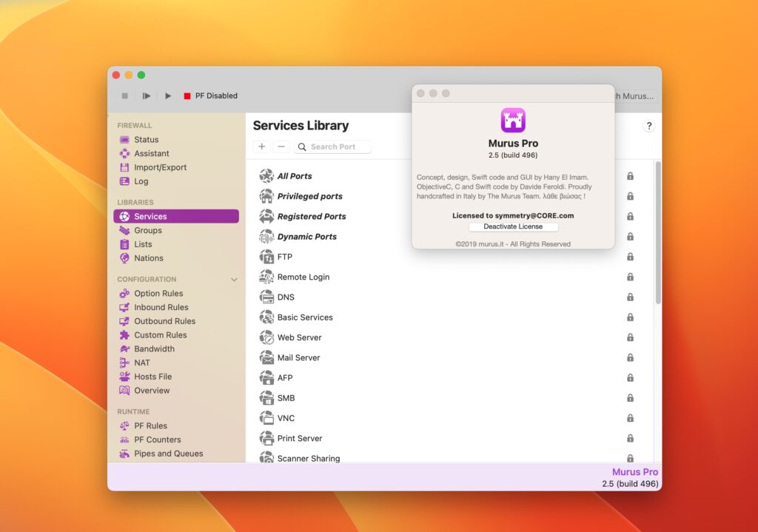The width and height of the screenshot is (758, 532).
Task: Open help with the question mark button
Action: point(648,126)
